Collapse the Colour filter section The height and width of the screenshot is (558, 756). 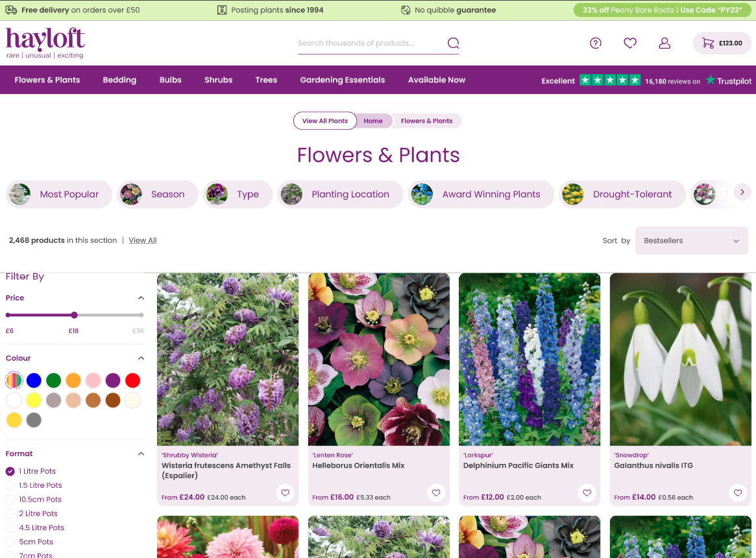point(141,358)
